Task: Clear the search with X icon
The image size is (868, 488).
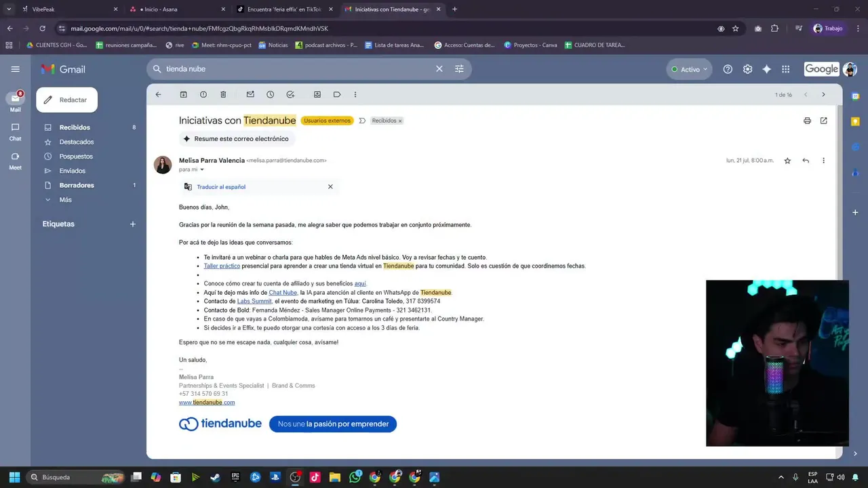Action: tap(439, 69)
